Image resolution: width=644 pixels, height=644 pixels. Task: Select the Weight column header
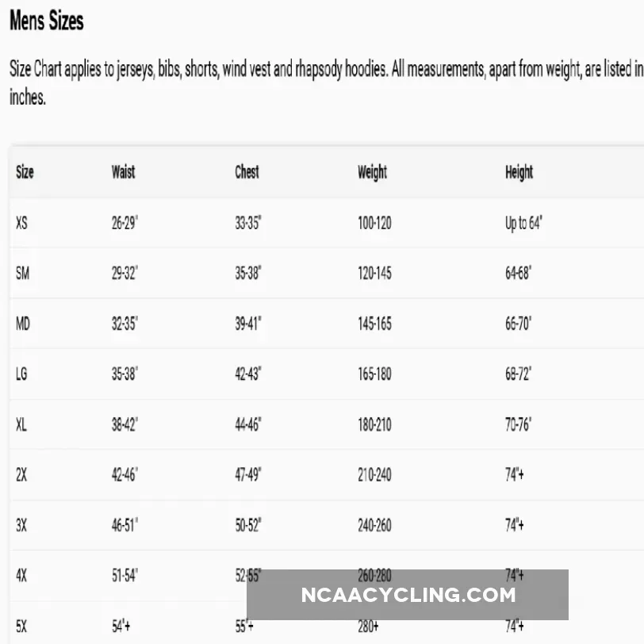pos(372,172)
